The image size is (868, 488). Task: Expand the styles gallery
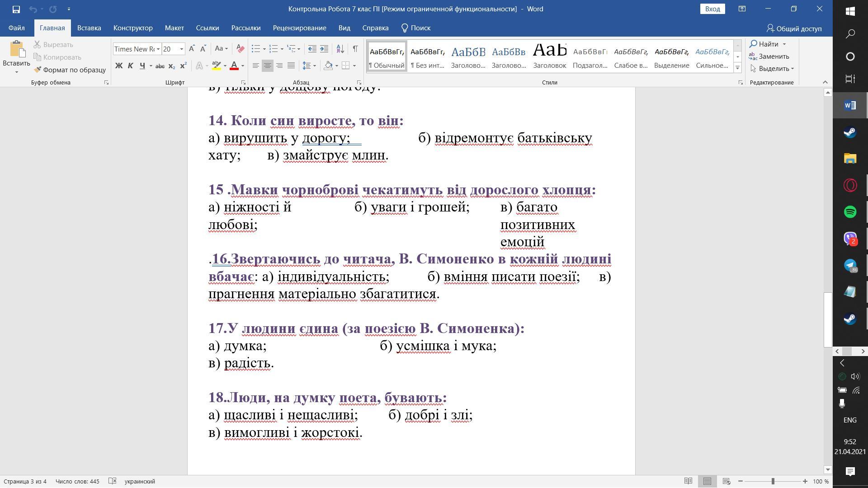(737, 68)
